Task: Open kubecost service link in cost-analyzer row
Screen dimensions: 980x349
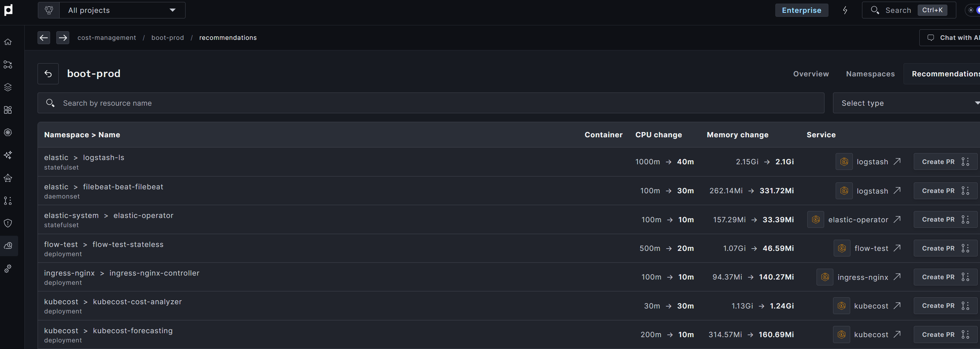Action: coord(877,306)
